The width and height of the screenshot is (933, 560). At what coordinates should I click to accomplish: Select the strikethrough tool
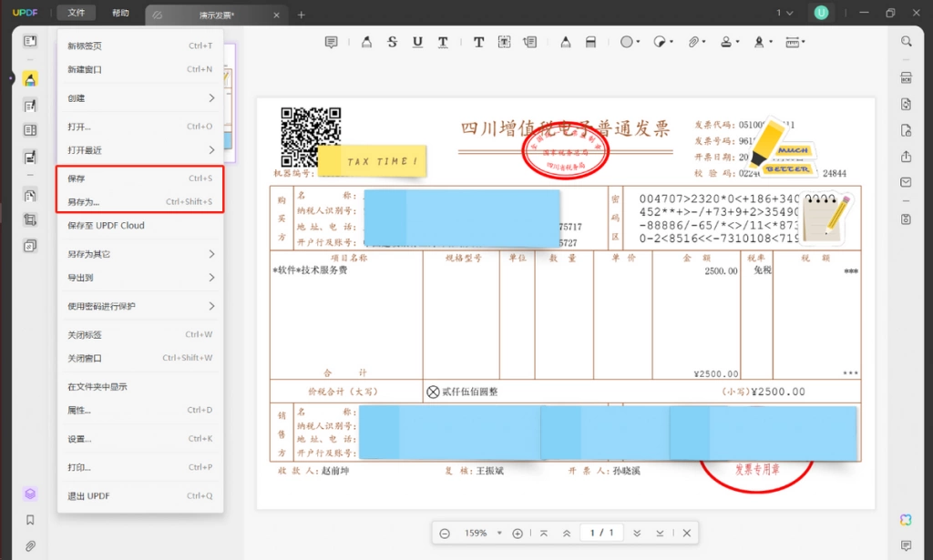click(392, 42)
